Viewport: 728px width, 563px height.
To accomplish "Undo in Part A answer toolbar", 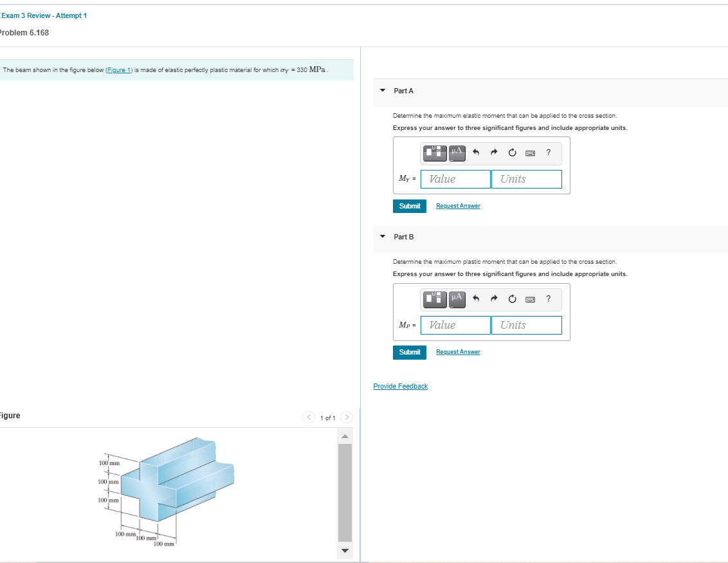I will click(476, 152).
